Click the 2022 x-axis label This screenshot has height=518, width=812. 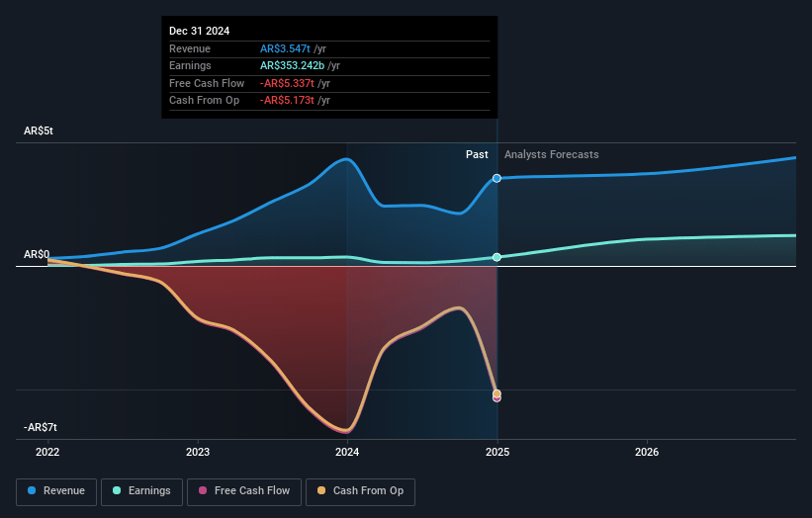coord(47,453)
